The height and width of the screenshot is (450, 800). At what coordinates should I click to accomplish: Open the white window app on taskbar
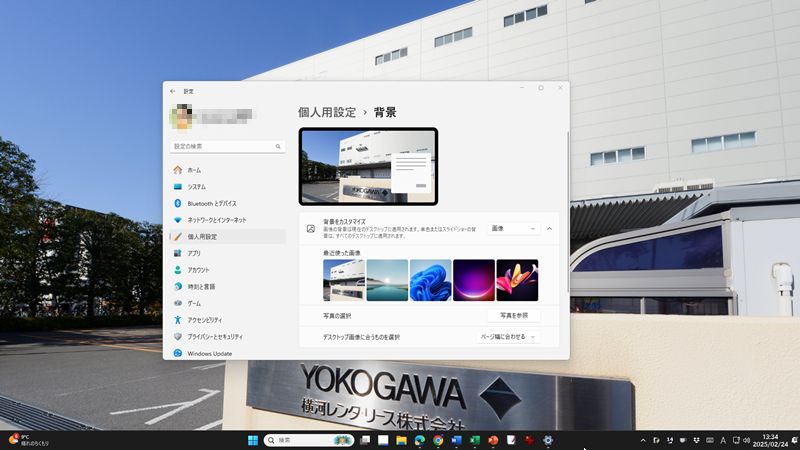(383, 440)
